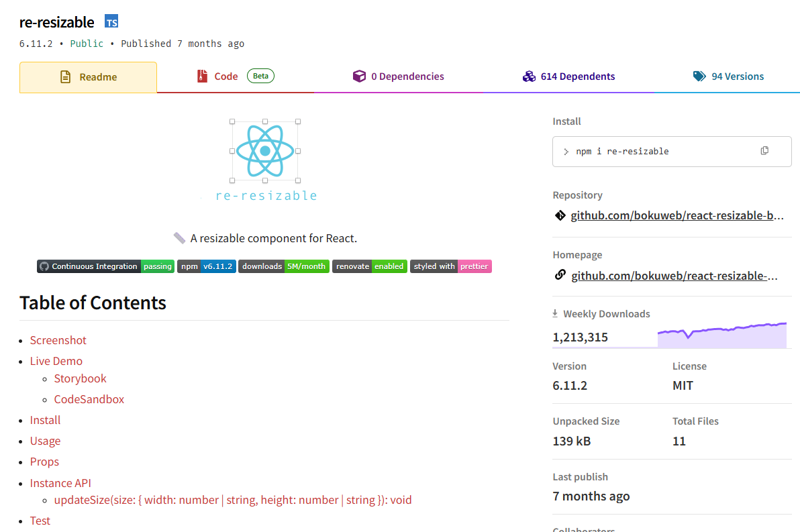Image resolution: width=800 pixels, height=532 pixels.
Task: Click the 139 kB unpacked size value
Action: click(571, 441)
